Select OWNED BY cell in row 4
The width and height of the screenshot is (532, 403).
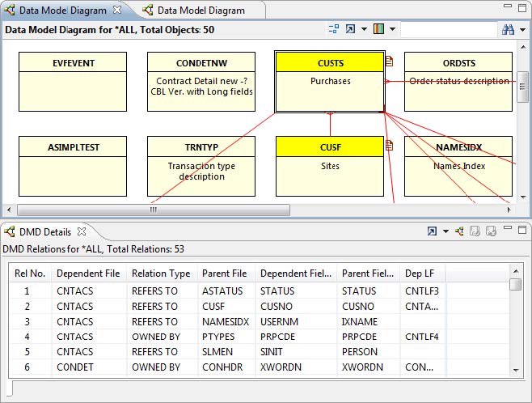click(x=156, y=337)
